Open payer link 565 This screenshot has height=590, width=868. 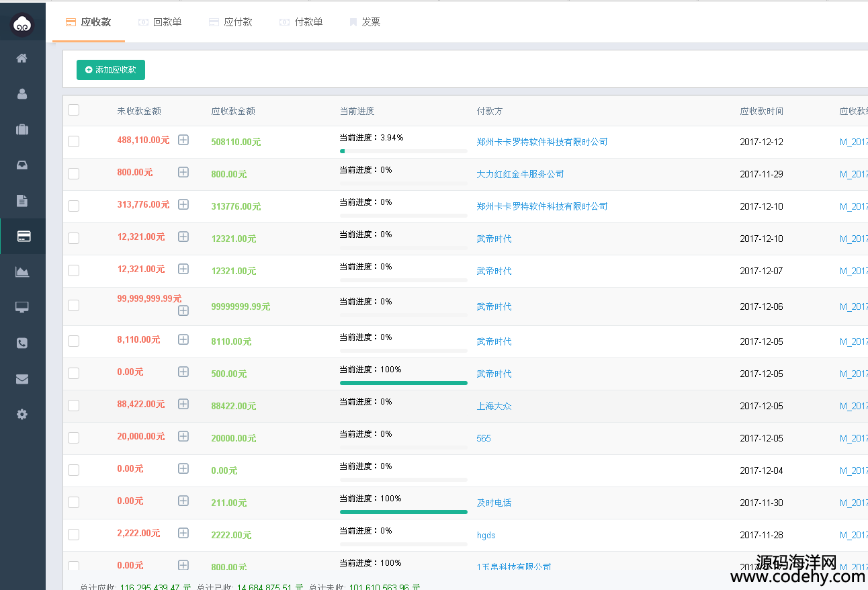pos(484,438)
